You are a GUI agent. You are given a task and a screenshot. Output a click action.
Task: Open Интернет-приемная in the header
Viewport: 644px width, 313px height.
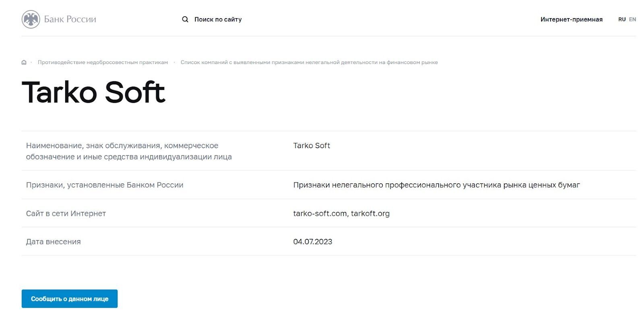572,19
